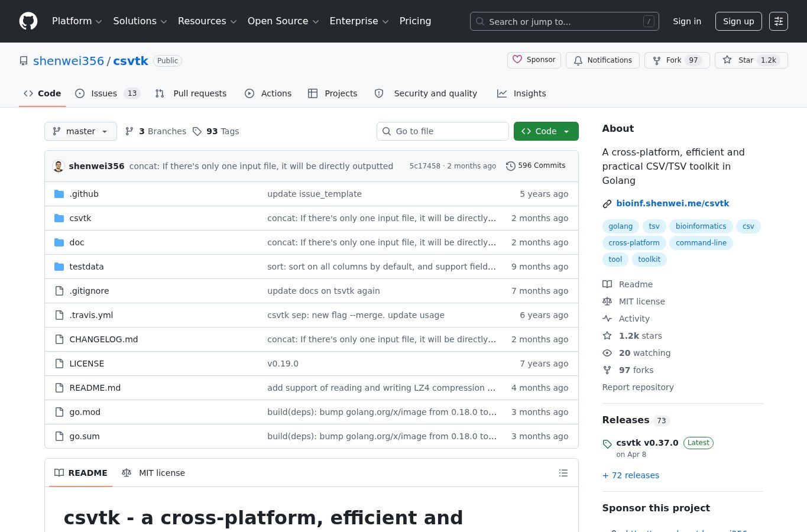807x532 pixels.
Task: Click the csvtk folder icon
Action: 59,218
